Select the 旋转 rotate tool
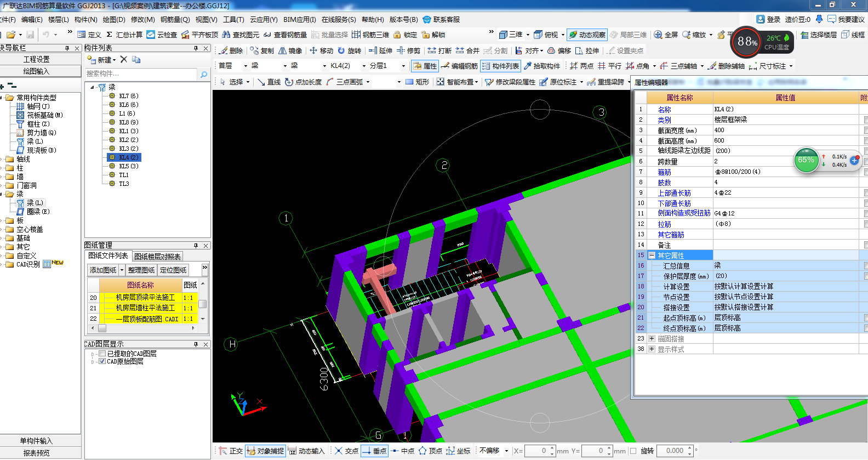The height and width of the screenshot is (460, 868). point(350,50)
